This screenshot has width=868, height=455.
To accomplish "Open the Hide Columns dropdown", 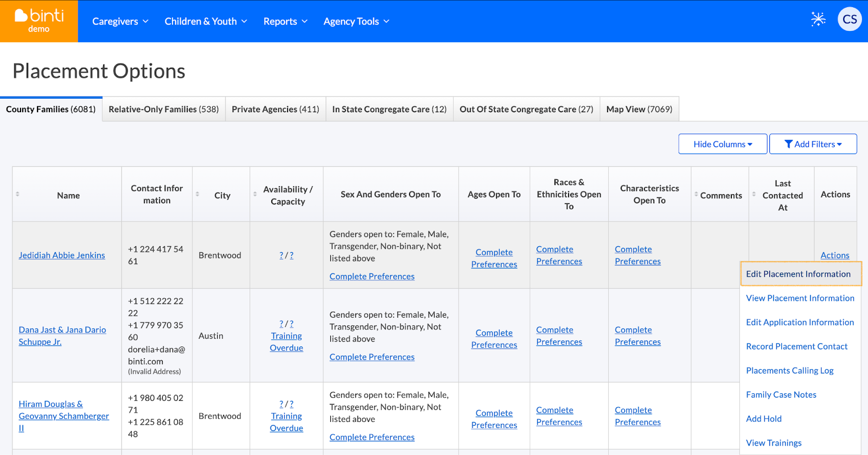I will pyautogui.click(x=723, y=144).
